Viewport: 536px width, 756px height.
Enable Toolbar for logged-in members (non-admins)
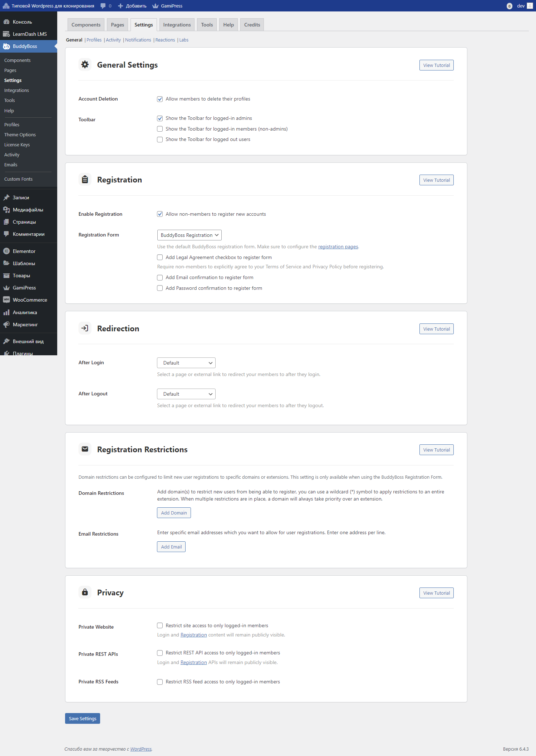click(160, 129)
